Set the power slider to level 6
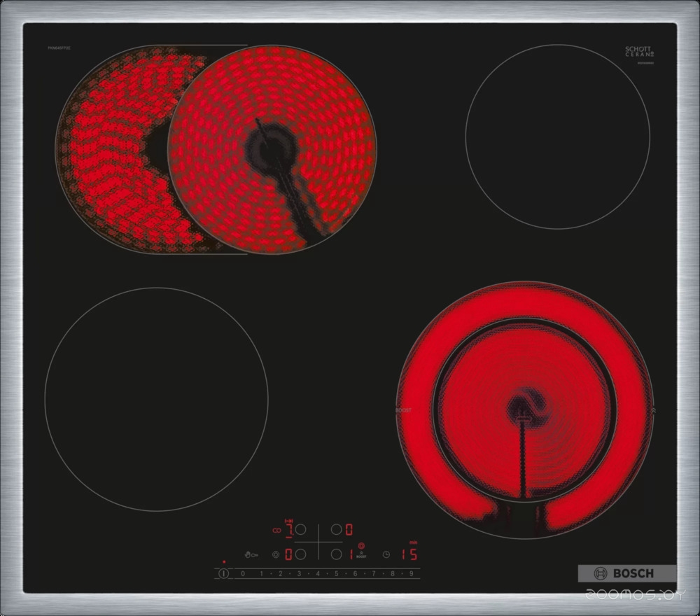Viewport: 700px width, 616px height. (356, 573)
